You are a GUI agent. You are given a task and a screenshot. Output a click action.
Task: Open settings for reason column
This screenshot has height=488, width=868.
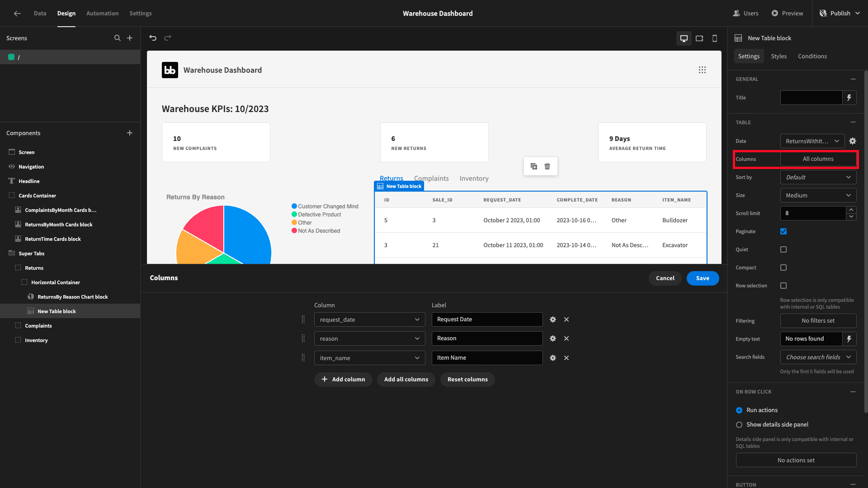click(x=553, y=338)
